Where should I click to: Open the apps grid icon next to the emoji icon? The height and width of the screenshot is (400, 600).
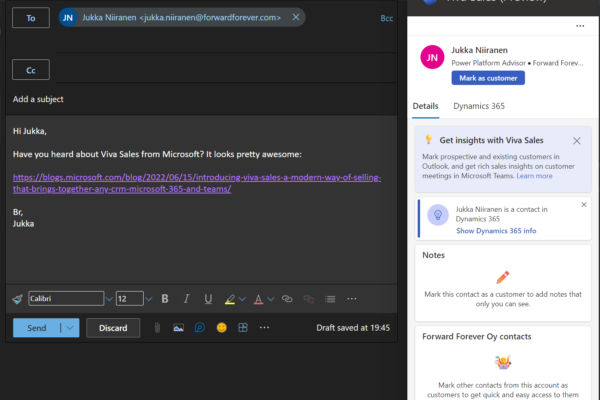coord(242,328)
